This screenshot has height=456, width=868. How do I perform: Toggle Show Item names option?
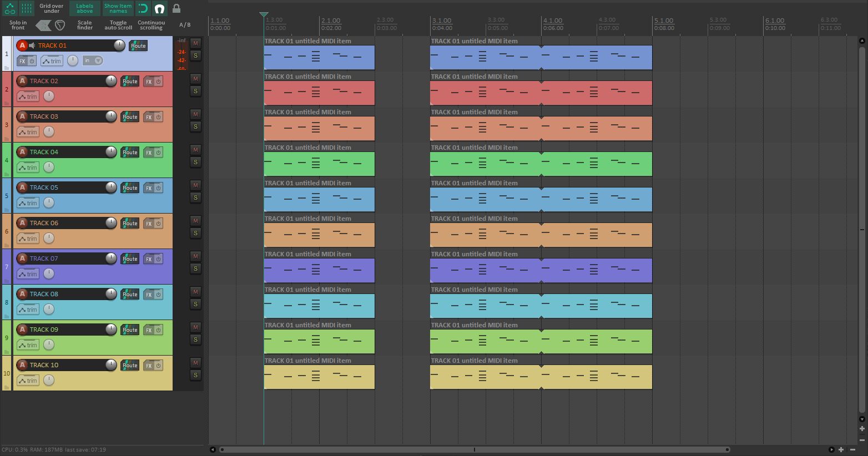(118, 8)
